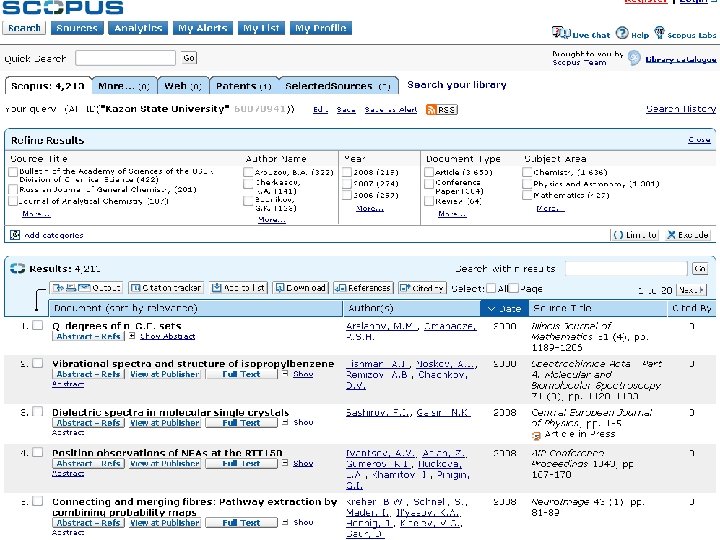Open My Alerts tab
Image resolution: width=720 pixels, height=540 pixels.
tap(203, 28)
